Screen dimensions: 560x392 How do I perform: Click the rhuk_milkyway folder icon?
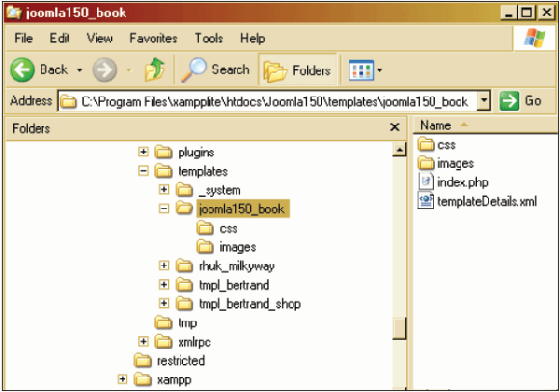(185, 266)
